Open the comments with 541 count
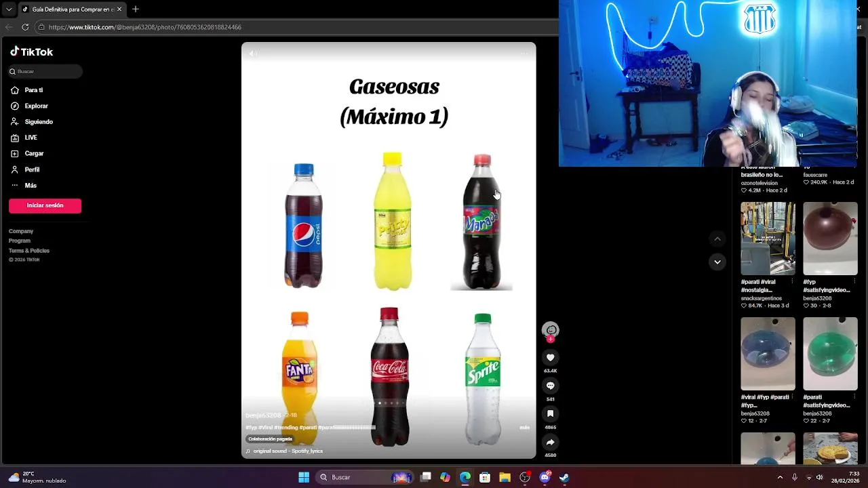Screen dimensions: 868x488 551,386
